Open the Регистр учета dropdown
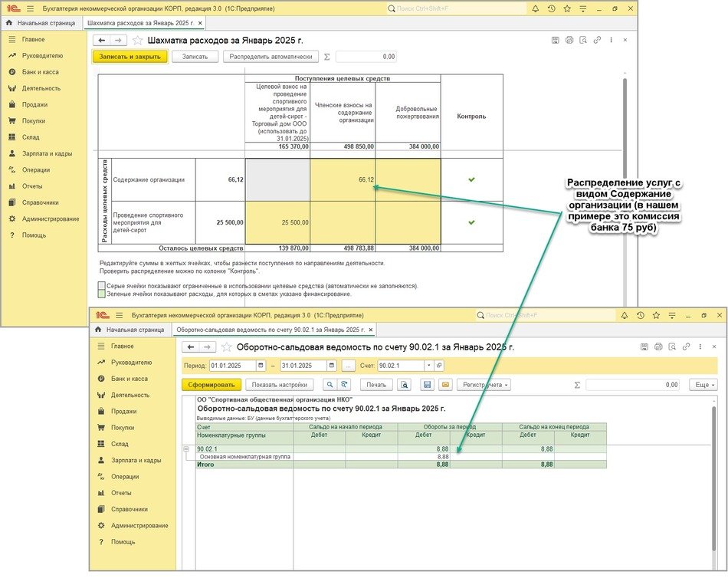Screen dimensions: 728x578 pyautogui.click(x=485, y=385)
